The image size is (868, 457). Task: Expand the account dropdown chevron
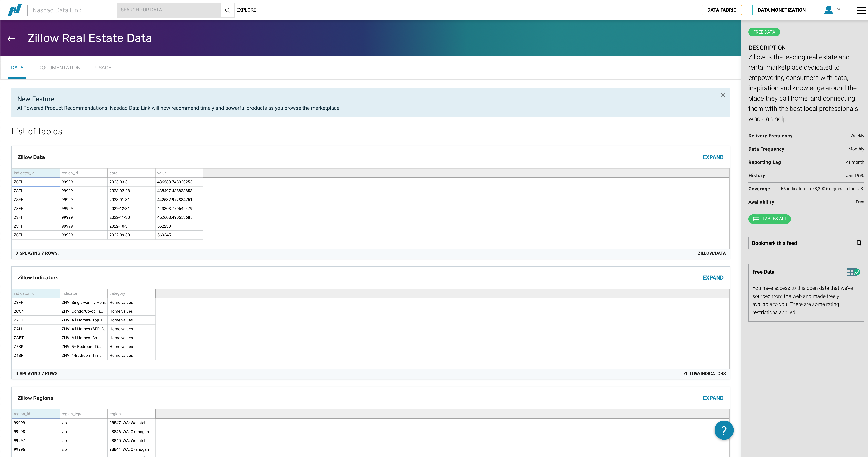tap(839, 9)
